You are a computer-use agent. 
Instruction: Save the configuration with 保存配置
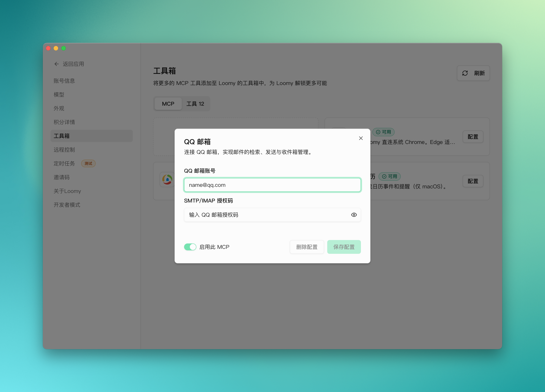pos(344,247)
